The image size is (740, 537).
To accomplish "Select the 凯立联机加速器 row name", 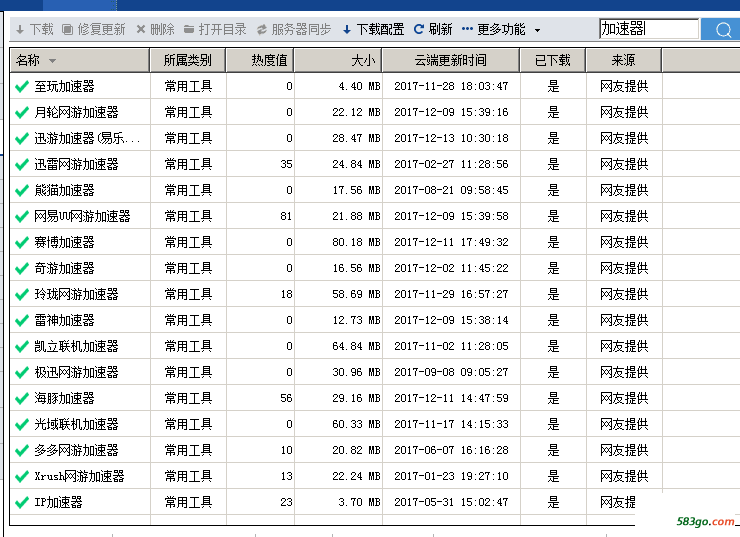I will click(x=76, y=346).
